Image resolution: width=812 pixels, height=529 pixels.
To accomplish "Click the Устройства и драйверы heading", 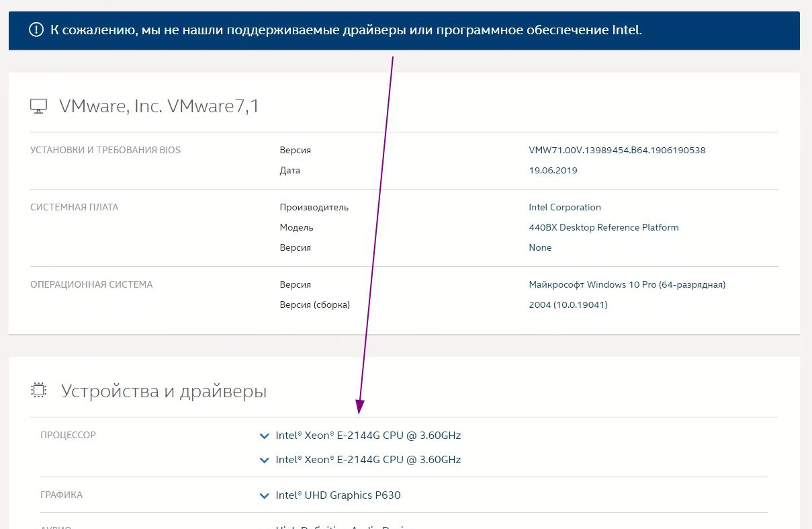I will [164, 391].
